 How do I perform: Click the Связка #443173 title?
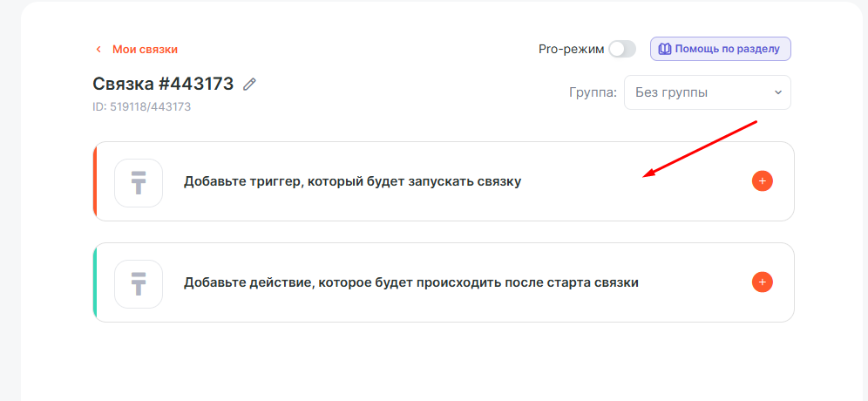coord(163,84)
